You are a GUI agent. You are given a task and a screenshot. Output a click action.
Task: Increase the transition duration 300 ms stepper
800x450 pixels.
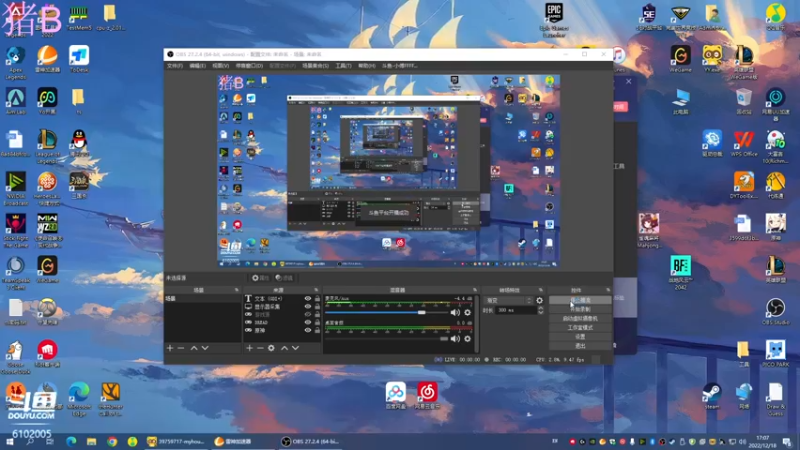[541, 308]
